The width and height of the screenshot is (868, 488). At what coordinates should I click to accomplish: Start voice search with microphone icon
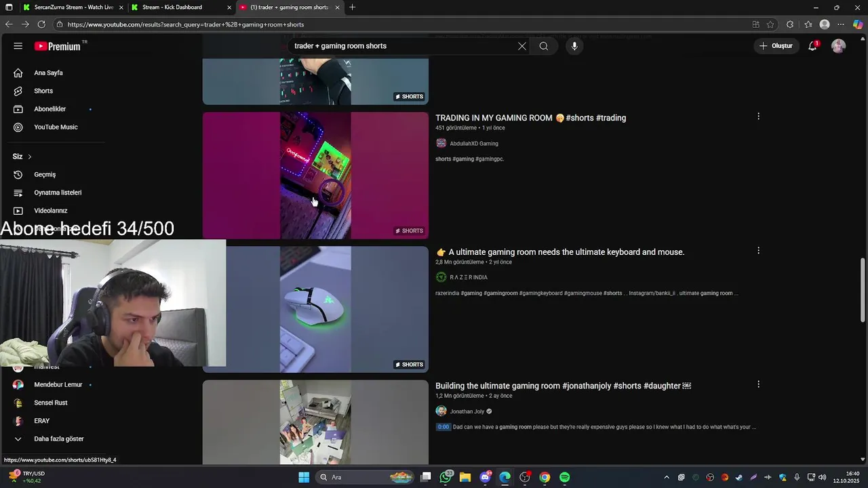pyautogui.click(x=574, y=46)
